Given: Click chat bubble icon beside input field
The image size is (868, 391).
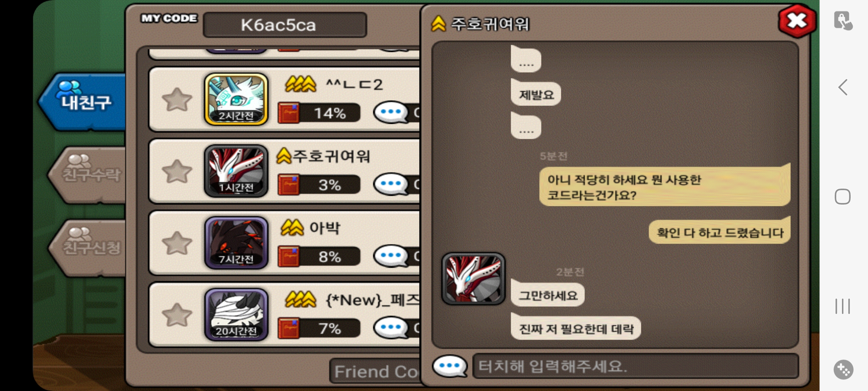Looking at the screenshot, I should pyautogui.click(x=450, y=366).
